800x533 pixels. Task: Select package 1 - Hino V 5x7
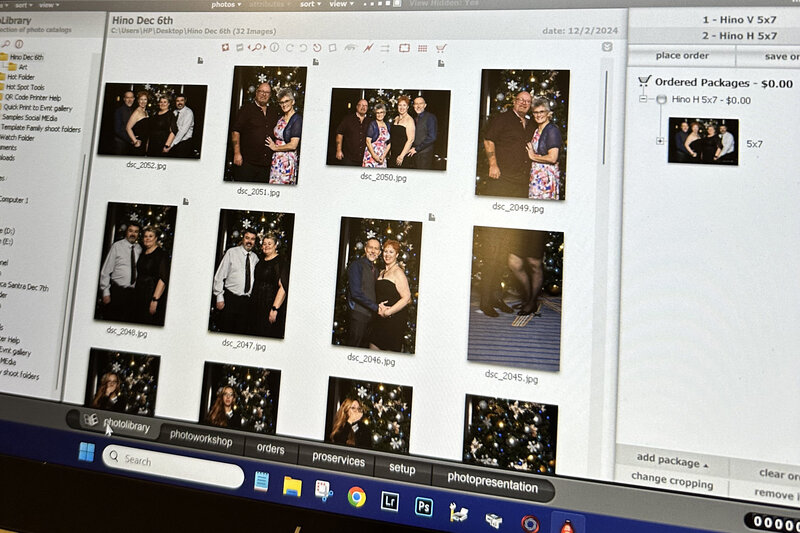click(739, 20)
